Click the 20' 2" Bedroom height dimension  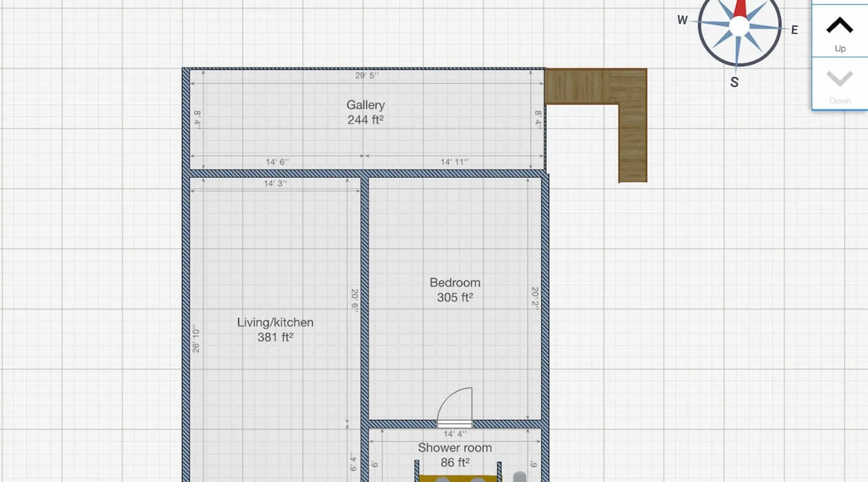tap(535, 298)
